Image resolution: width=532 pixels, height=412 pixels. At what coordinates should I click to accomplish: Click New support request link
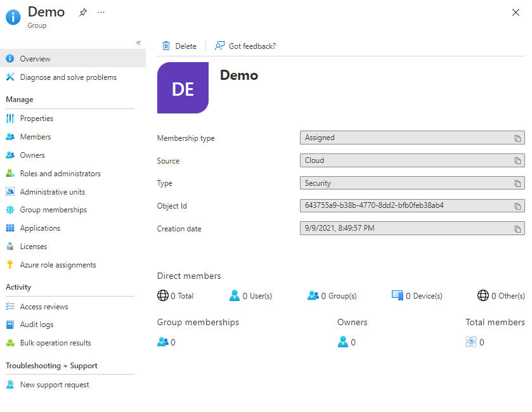click(54, 385)
